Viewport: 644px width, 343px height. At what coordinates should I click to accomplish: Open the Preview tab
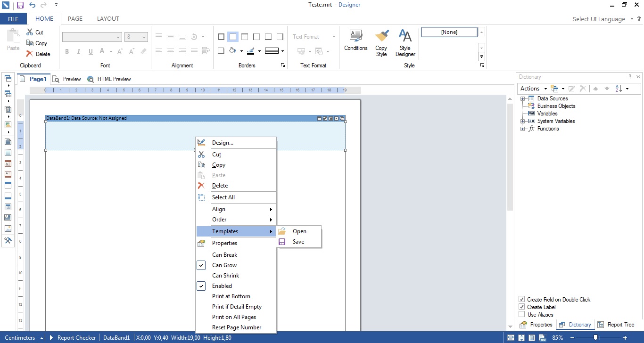pyautogui.click(x=67, y=79)
